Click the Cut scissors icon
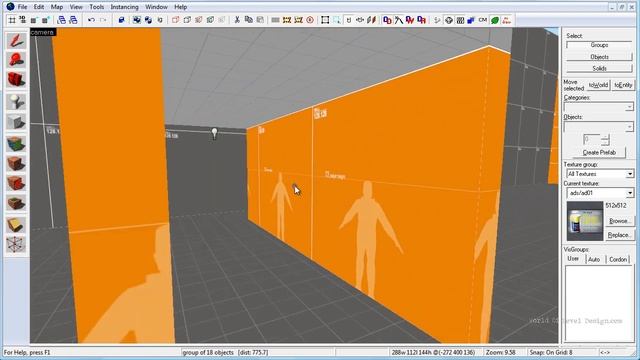The width and height of the screenshot is (640, 360). tap(237, 20)
